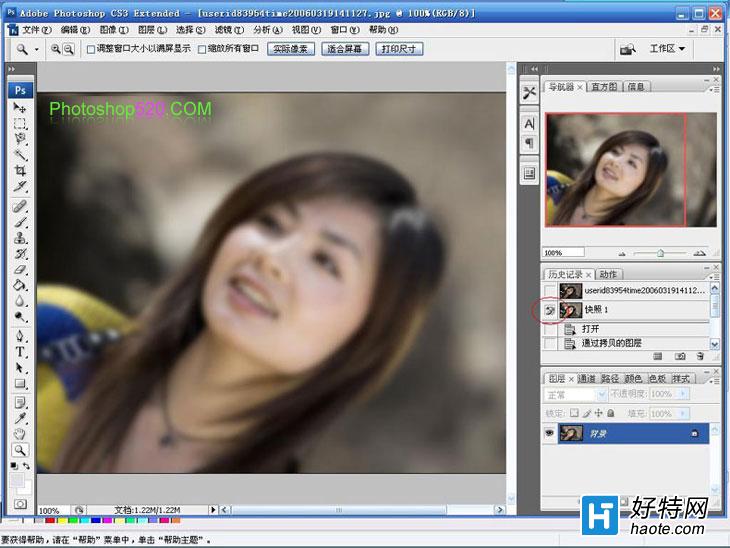
Task: Select the Crop tool
Action: [20, 170]
